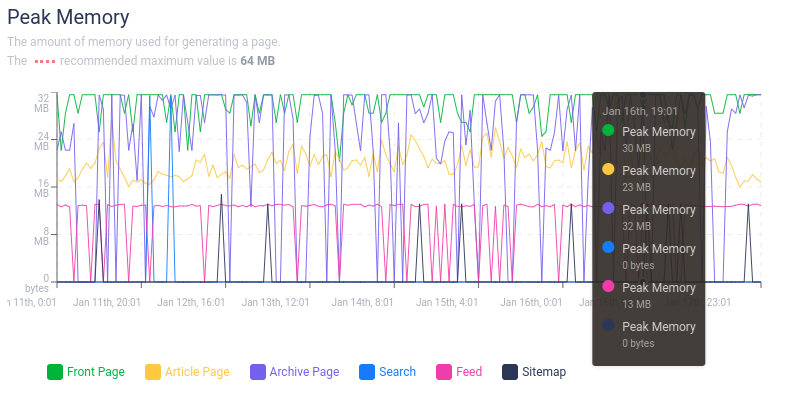Hide the Feed series via label
Image resolution: width=809 pixels, height=396 pixels.
pyautogui.click(x=469, y=372)
